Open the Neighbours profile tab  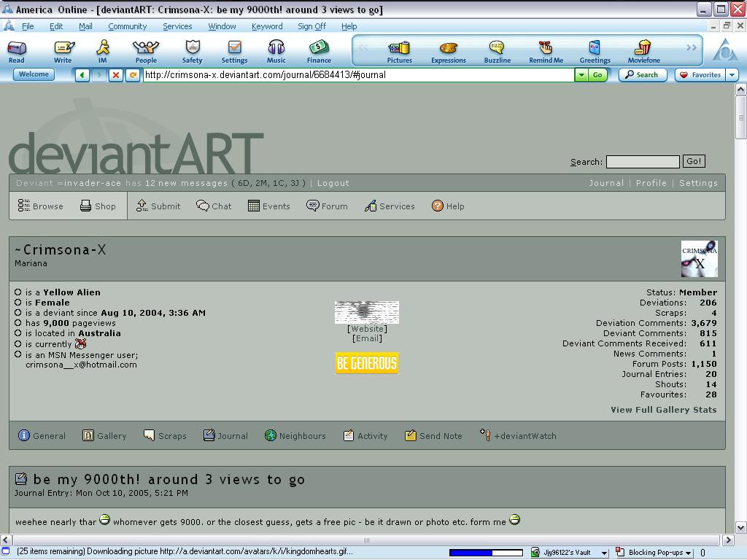[x=295, y=435]
